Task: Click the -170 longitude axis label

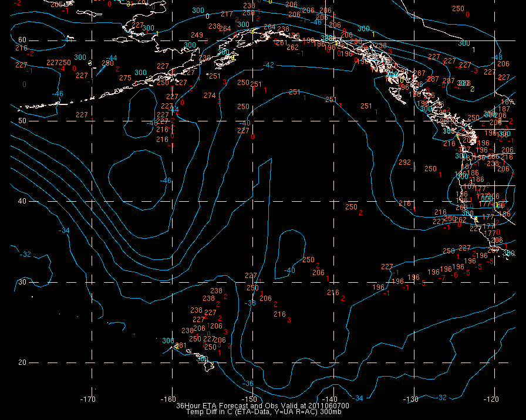Action: [x=88, y=399]
